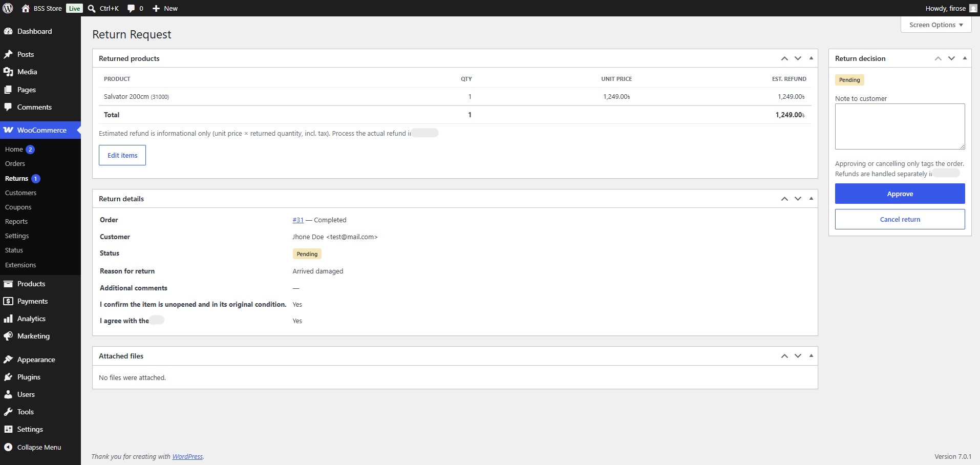This screenshot has height=465, width=980.
Task: Click the Tools wrench icon
Action: (8, 412)
